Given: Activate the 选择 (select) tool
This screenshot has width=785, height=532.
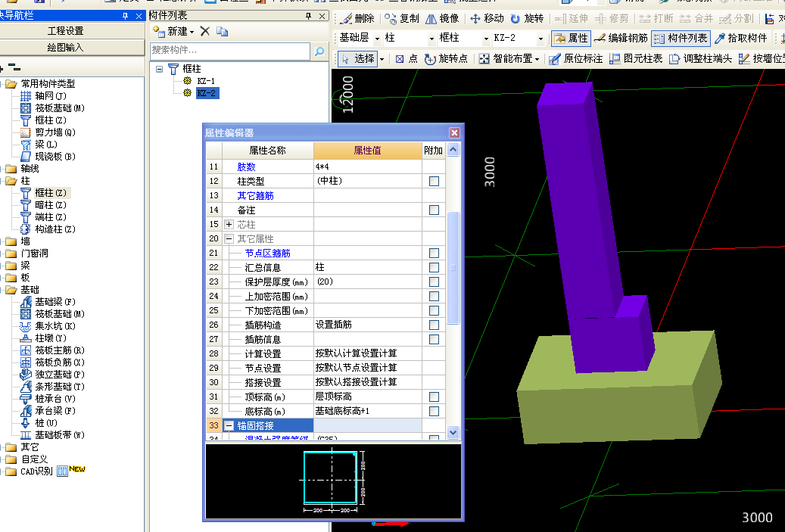Looking at the screenshot, I should pyautogui.click(x=357, y=58).
